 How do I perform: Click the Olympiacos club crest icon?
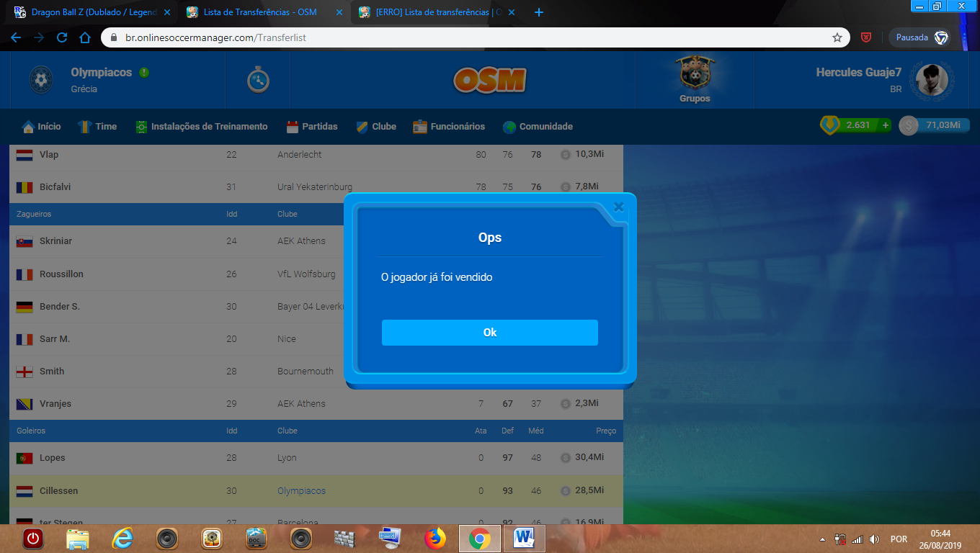pos(40,80)
